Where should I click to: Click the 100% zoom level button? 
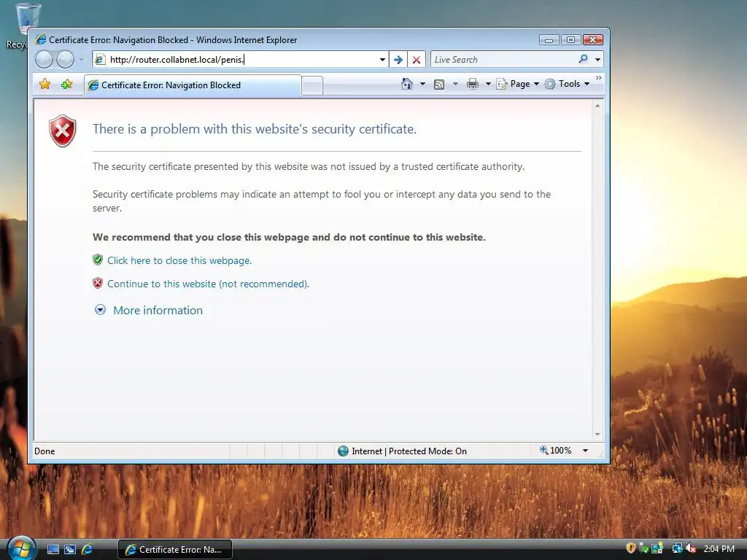coord(555,451)
